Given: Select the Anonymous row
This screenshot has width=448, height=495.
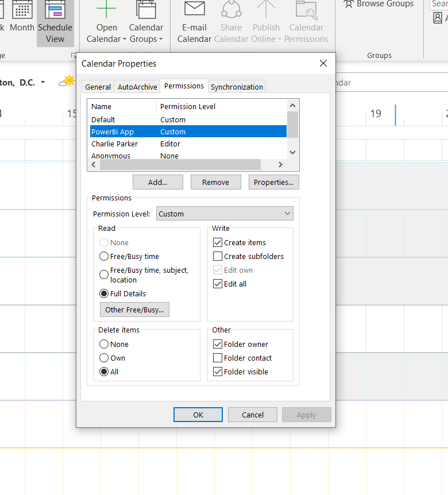Looking at the screenshot, I should [188, 155].
